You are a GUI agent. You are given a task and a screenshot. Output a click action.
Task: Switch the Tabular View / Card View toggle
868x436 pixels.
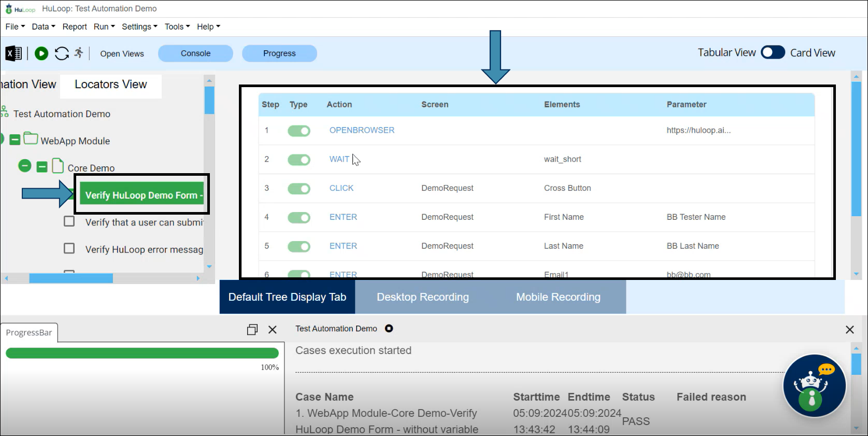pos(773,53)
